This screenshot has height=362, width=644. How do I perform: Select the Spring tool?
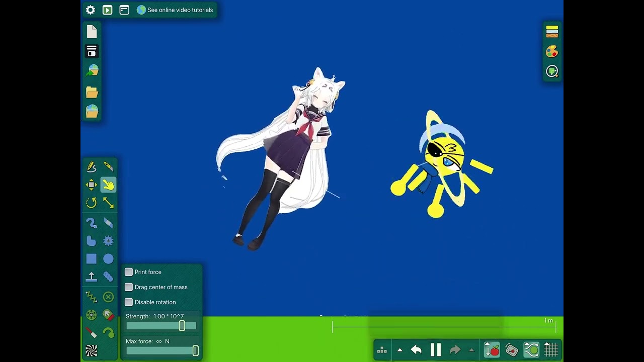91,297
